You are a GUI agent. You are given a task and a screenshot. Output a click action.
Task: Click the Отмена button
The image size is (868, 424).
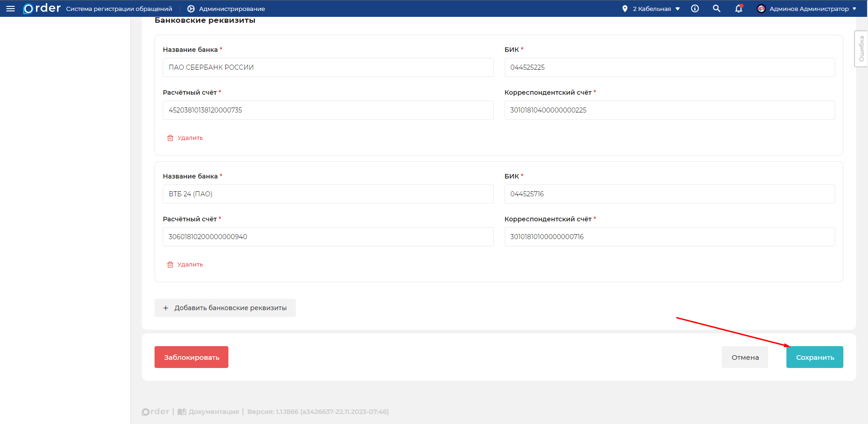(745, 358)
